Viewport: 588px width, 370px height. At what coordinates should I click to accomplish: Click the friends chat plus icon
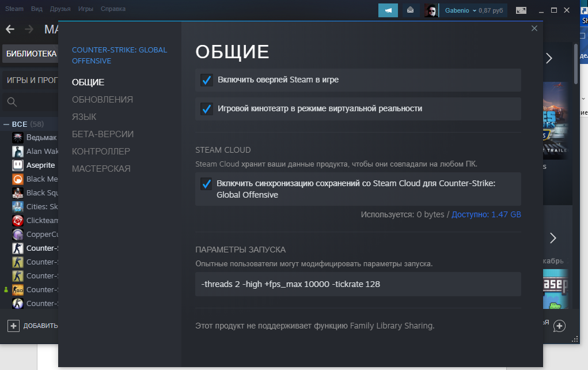point(559,326)
